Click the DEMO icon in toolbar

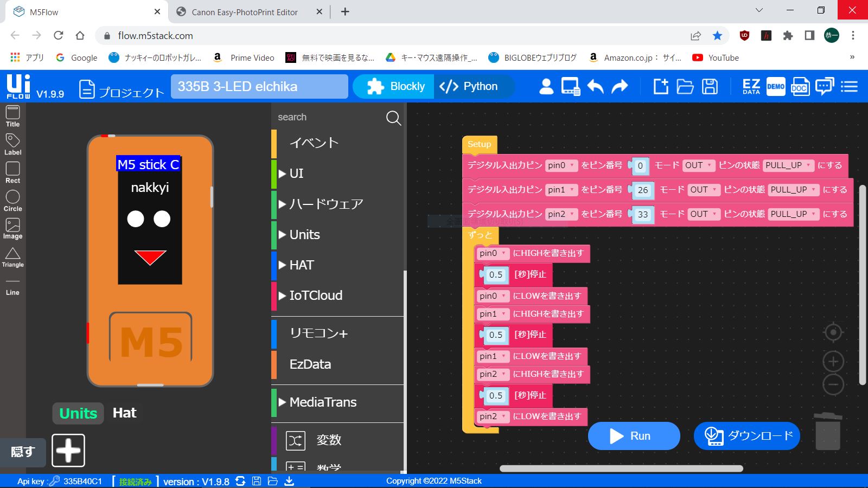click(x=776, y=87)
